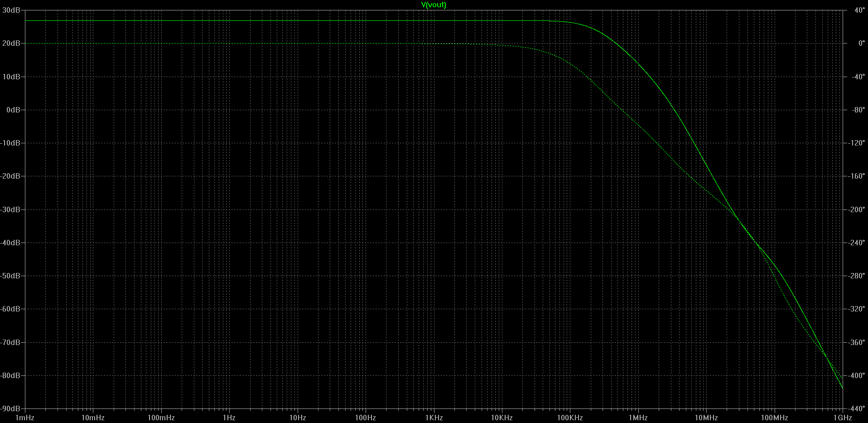Click the -40° phase axis label
Image resolution: width=868 pixels, height=423 pixels.
click(x=858, y=77)
